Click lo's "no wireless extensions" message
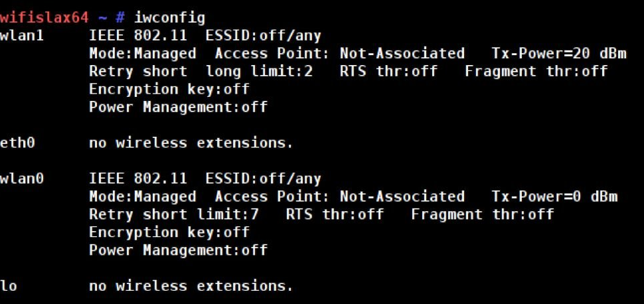Screen dimensions: 644x304 coord(191,286)
